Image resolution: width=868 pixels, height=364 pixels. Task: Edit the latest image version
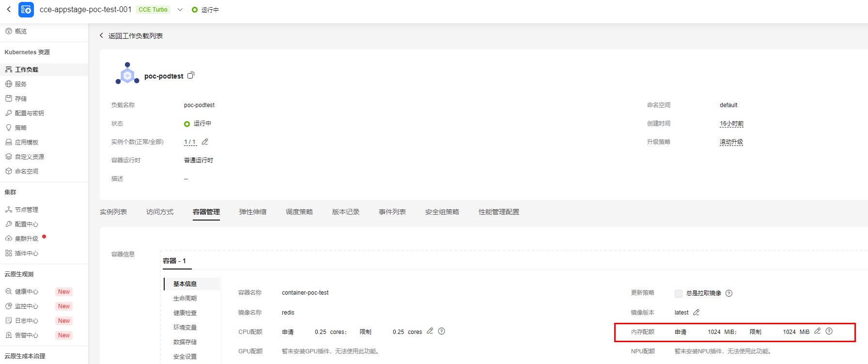click(x=696, y=312)
